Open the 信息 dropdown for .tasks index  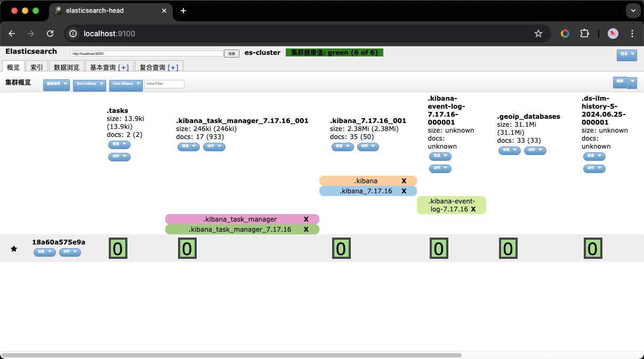coord(119,144)
